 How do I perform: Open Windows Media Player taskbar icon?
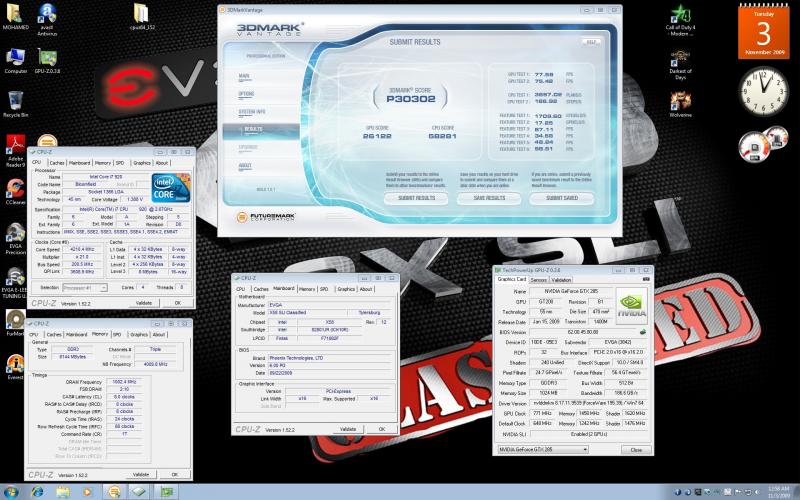tap(87, 492)
